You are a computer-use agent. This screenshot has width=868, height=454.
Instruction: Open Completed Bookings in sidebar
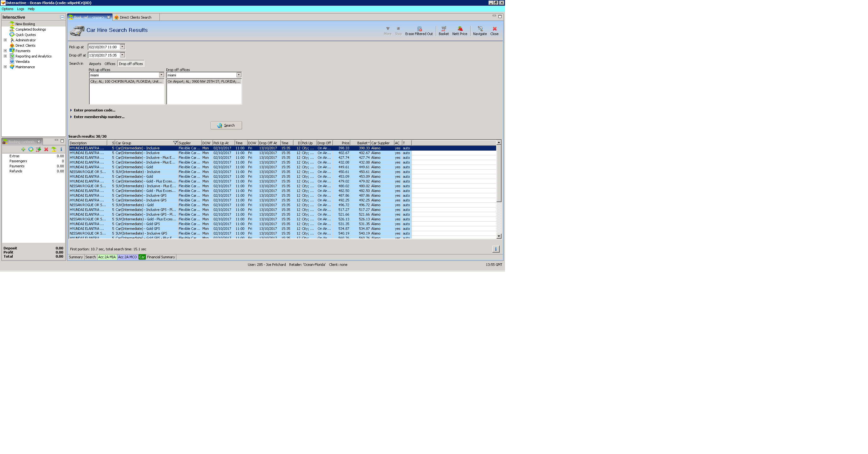(30, 29)
